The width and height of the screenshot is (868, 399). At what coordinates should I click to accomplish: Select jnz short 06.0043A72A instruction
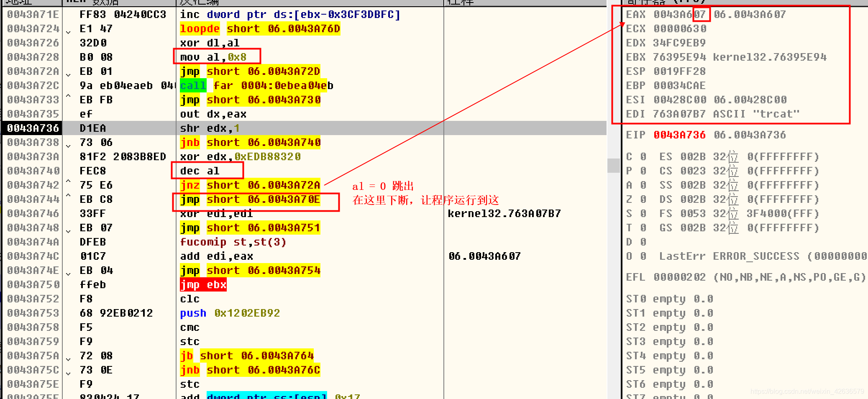tap(250, 185)
